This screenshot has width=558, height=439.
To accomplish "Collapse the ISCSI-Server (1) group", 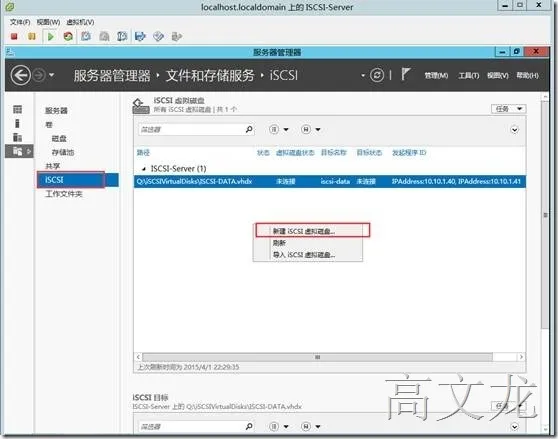I will (x=144, y=169).
